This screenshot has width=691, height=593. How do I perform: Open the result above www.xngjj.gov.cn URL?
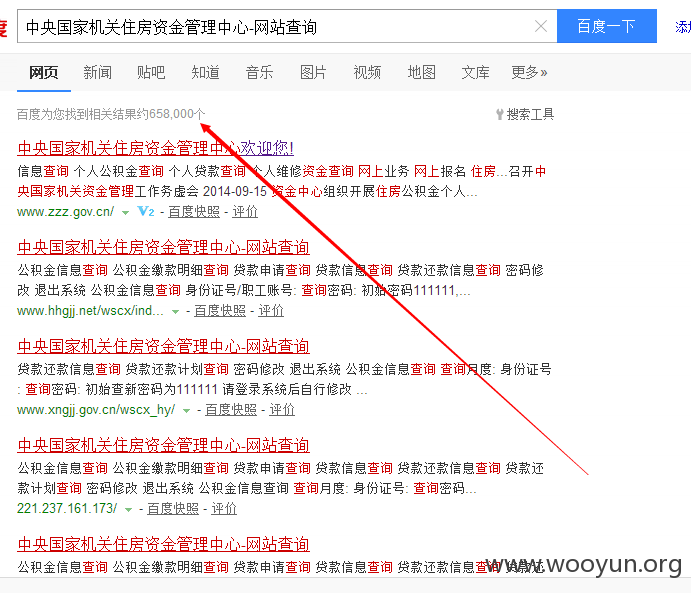click(163, 346)
